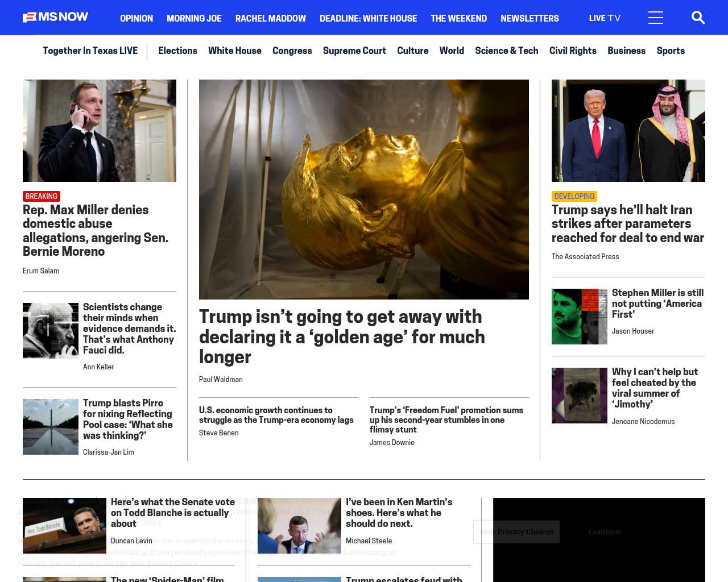The width and height of the screenshot is (728, 582).
Task: Read U.S. economic growth article
Action: [276, 415]
